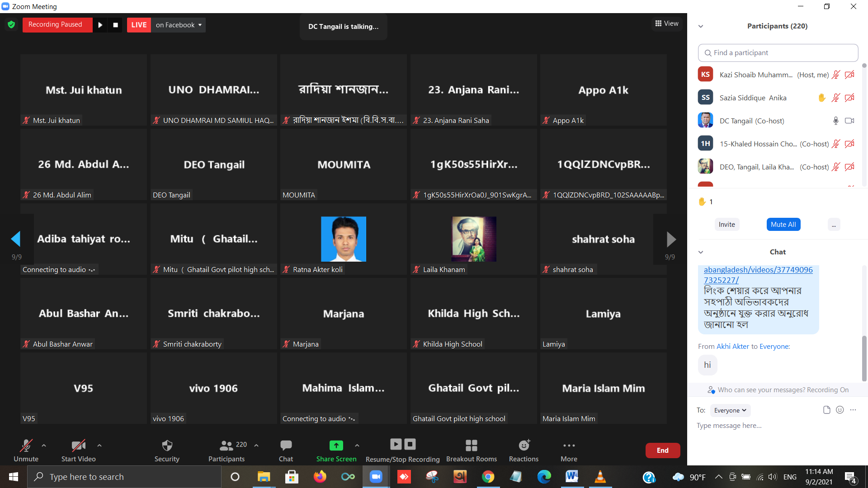Click Recording Paused indicator
This screenshot has height=488, width=868.
(x=57, y=25)
